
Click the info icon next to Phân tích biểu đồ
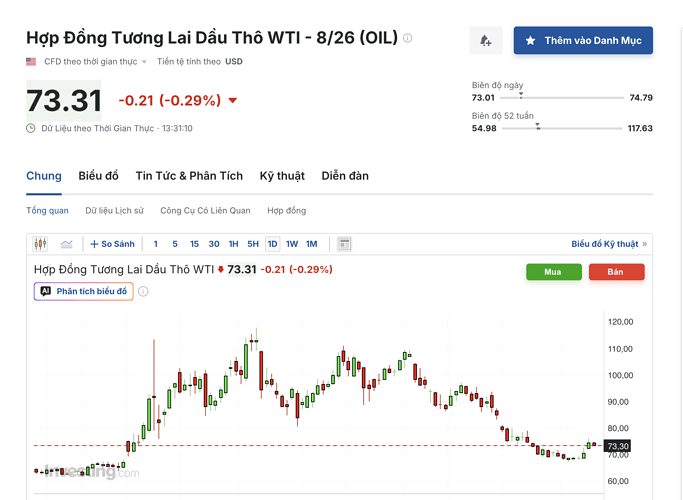[143, 291]
